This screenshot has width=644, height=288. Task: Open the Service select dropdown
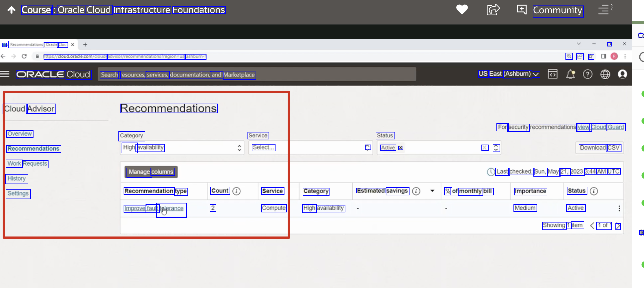pos(310,148)
